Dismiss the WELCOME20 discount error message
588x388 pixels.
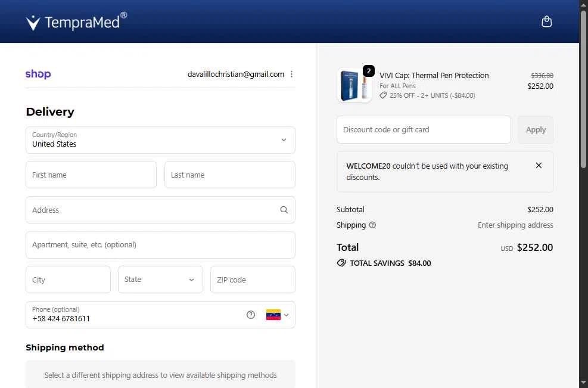coord(539,166)
